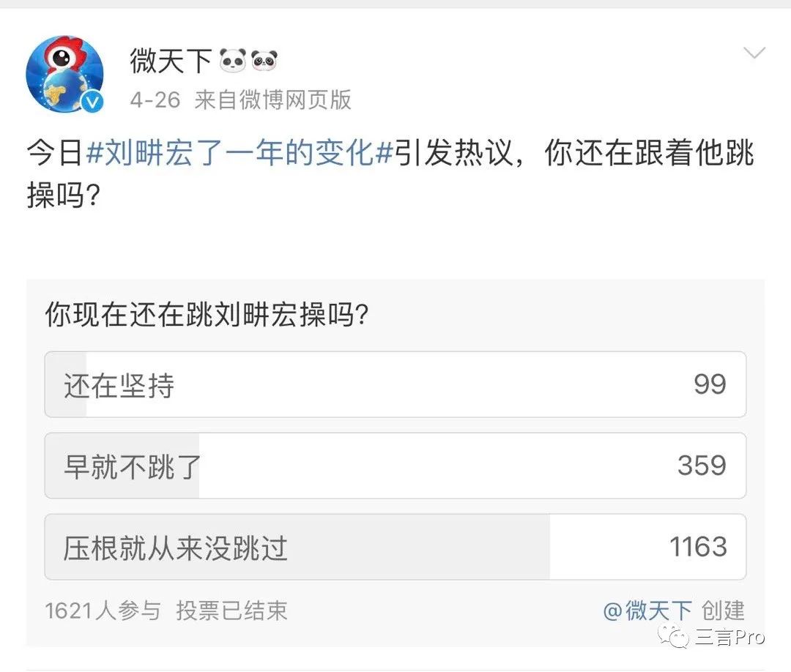Click the 4-26 post date

click(x=155, y=100)
